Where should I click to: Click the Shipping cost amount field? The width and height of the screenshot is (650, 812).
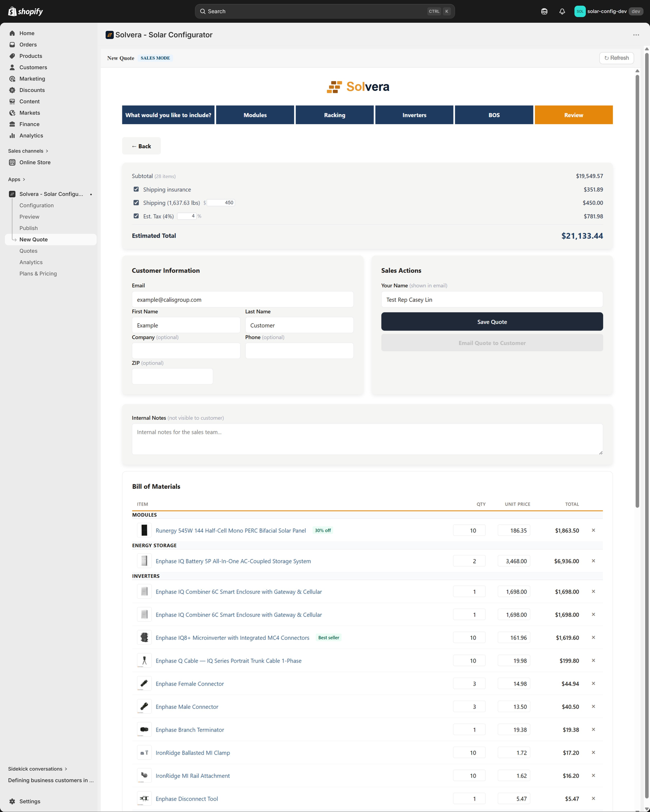tap(221, 203)
